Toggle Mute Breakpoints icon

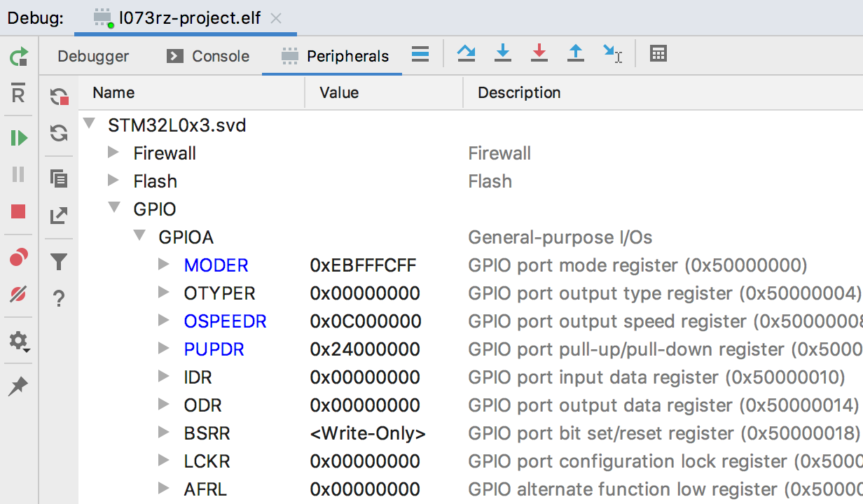point(19,295)
